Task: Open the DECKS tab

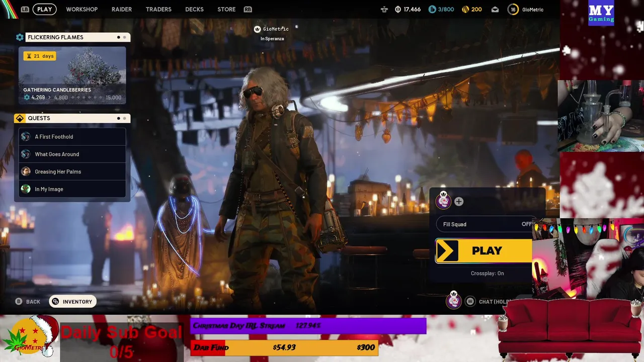Action: 194,10
